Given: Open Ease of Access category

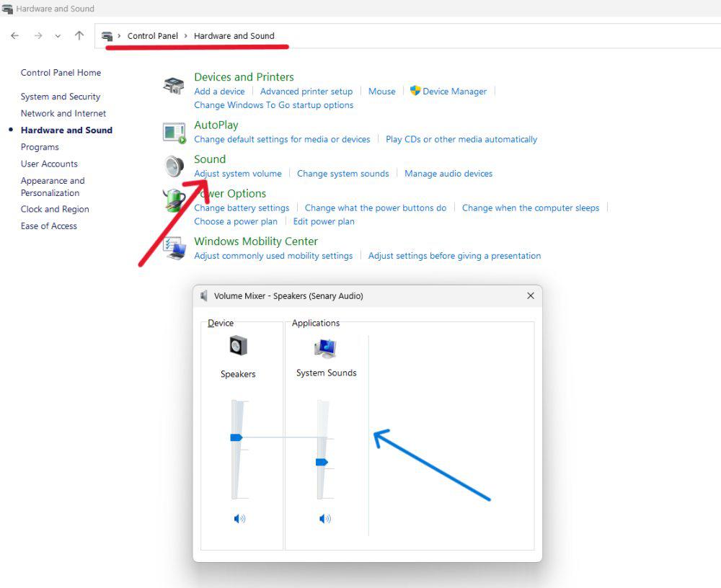Looking at the screenshot, I should 49,226.
